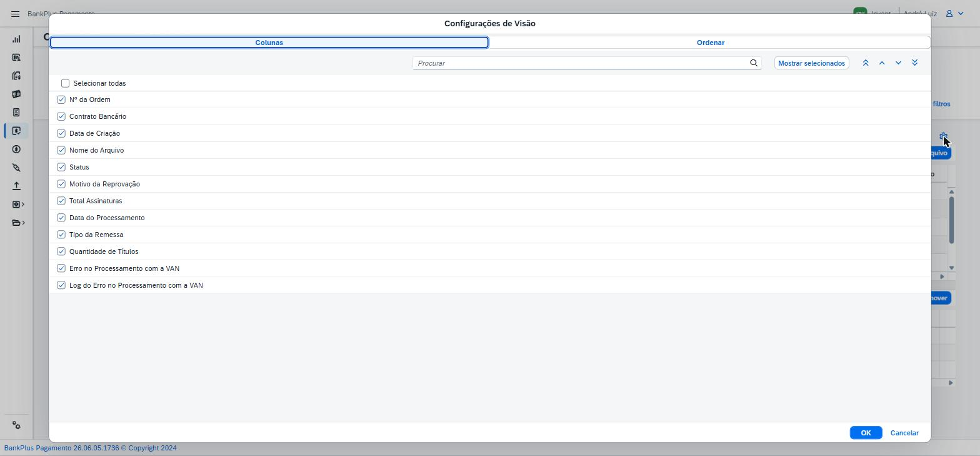Switch to the Ordenar tab
The height and width of the screenshot is (456, 980).
(711, 43)
